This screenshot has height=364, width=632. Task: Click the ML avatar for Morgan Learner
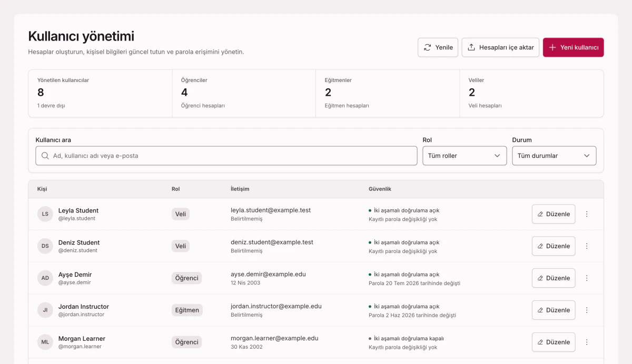click(45, 342)
